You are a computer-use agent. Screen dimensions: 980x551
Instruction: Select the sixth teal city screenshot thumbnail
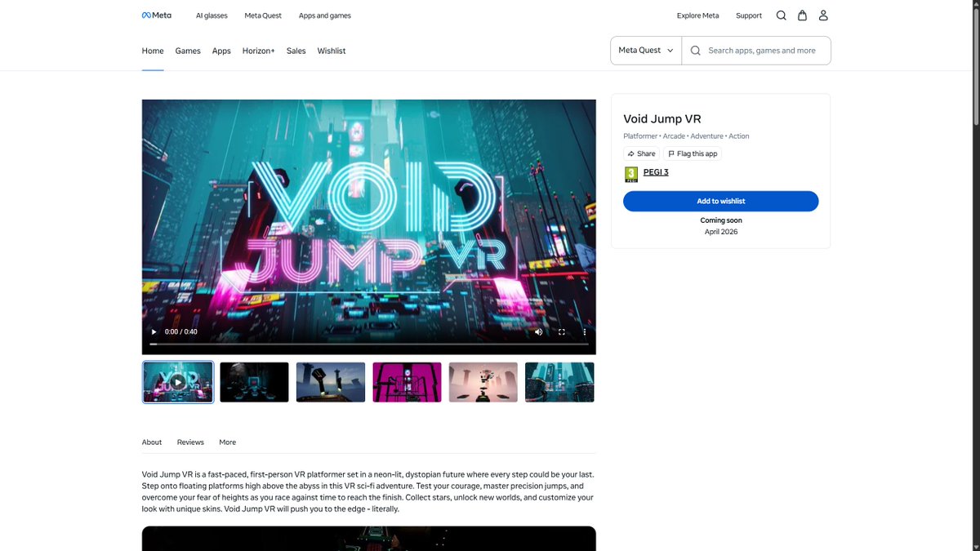pyautogui.click(x=559, y=382)
